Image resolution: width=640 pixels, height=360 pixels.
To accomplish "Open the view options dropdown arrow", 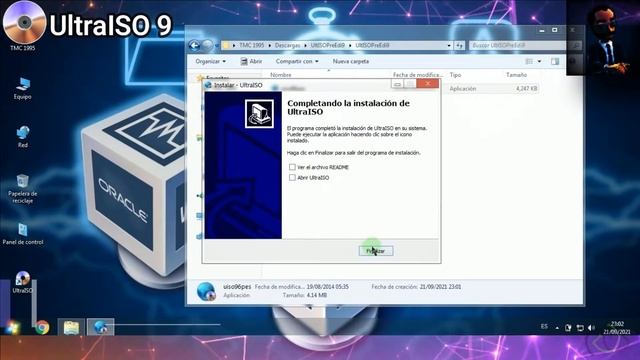I will click(539, 61).
